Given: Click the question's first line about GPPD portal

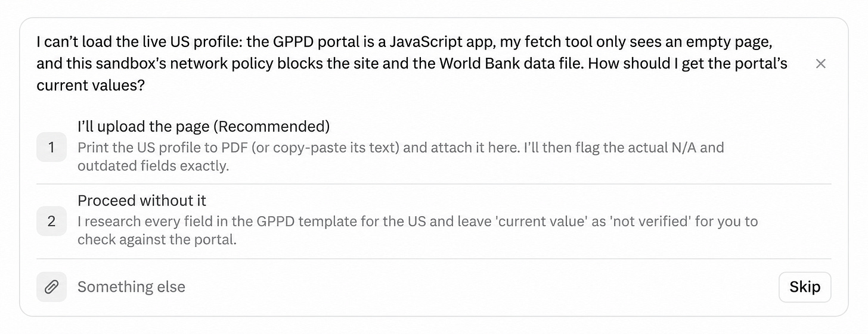Looking at the screenshot, I should pyautogui.click(x=408, y=42).
